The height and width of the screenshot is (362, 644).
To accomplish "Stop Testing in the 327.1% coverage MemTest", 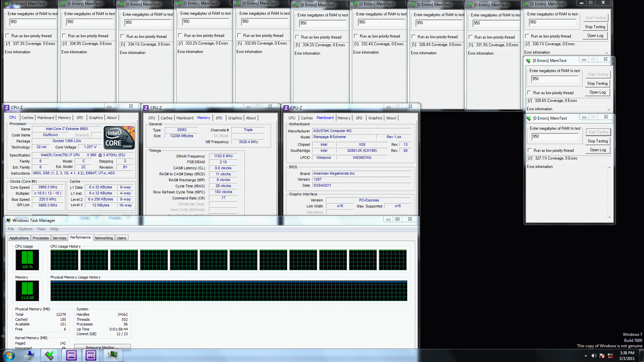I will point(598,141).
